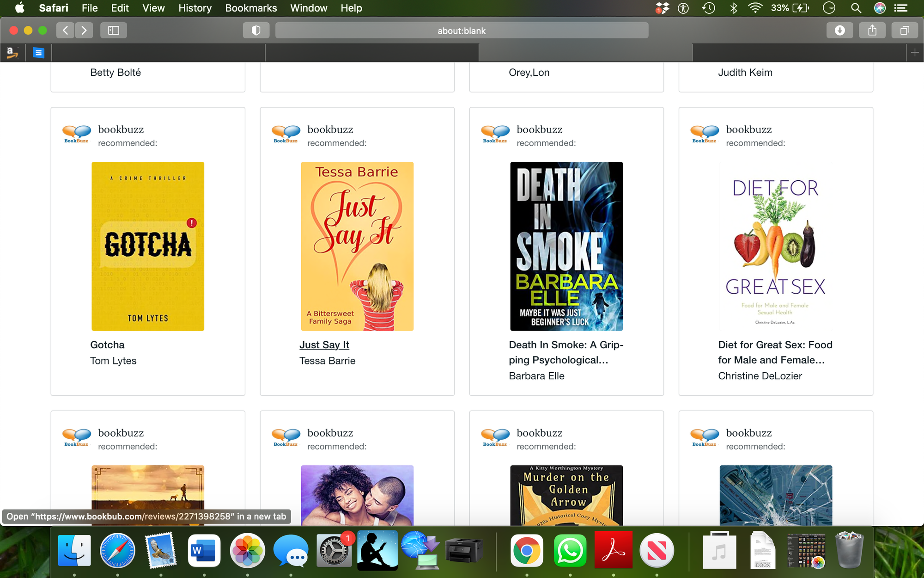Open the Edit menu

(120, 8)
